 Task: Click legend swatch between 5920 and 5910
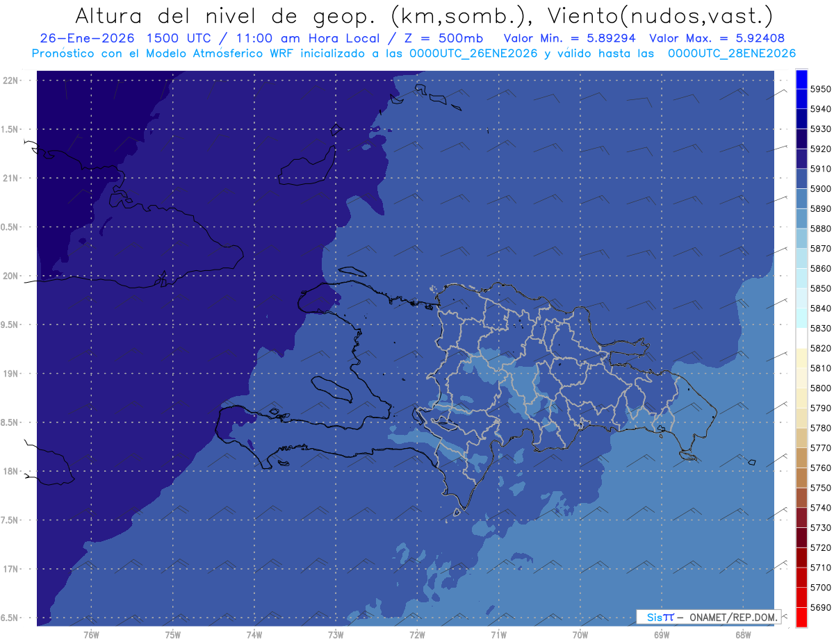801,158
